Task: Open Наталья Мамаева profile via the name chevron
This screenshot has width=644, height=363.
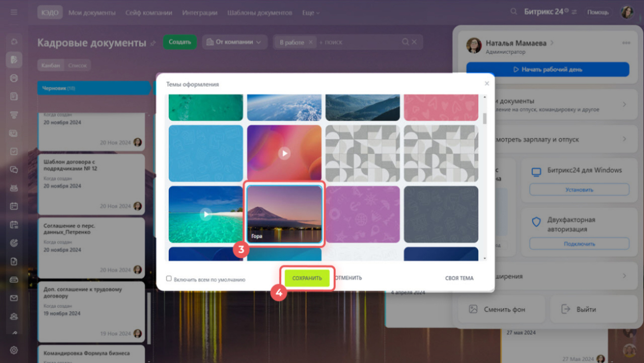Action: (552, 43)
